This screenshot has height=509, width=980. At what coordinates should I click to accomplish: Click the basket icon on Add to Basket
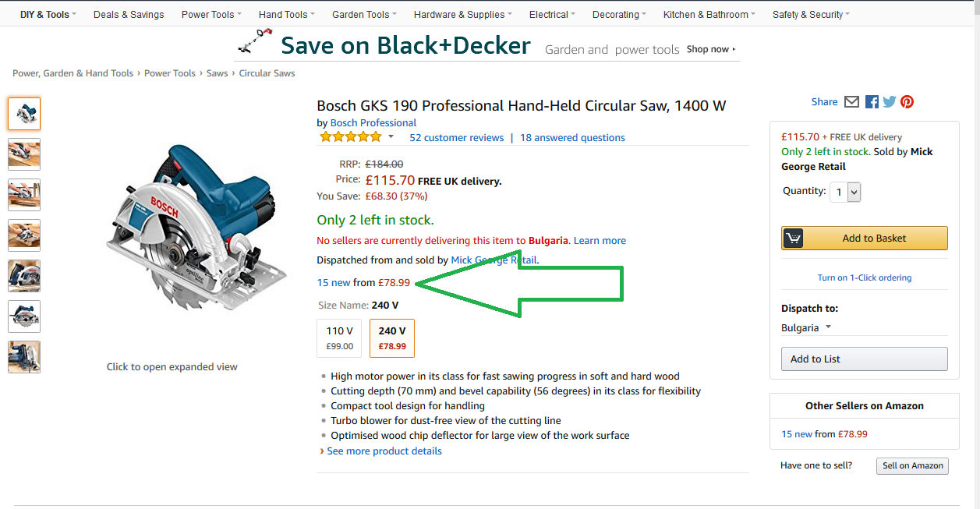point(793,239)
